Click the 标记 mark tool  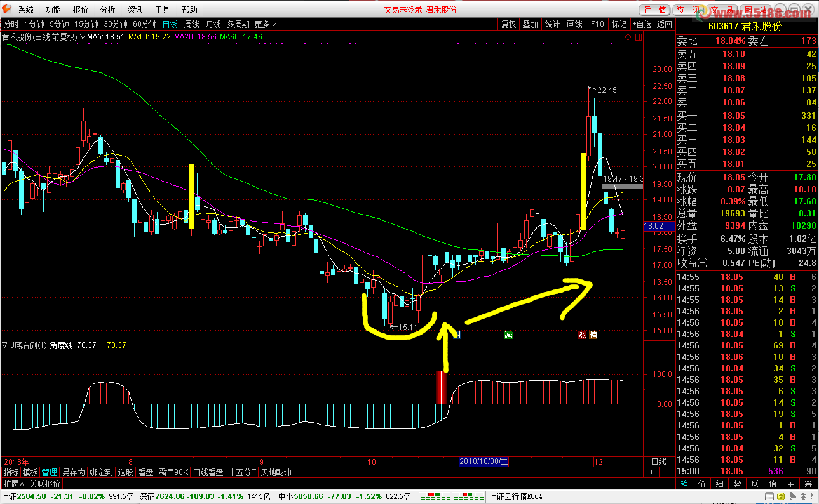tap(619, 24)
